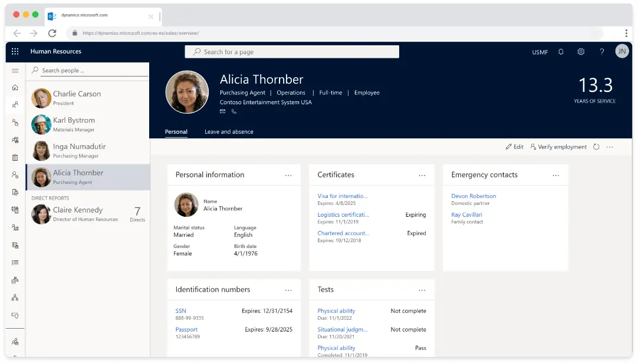
Task: Open the settings gear icon
Action: 581,52
